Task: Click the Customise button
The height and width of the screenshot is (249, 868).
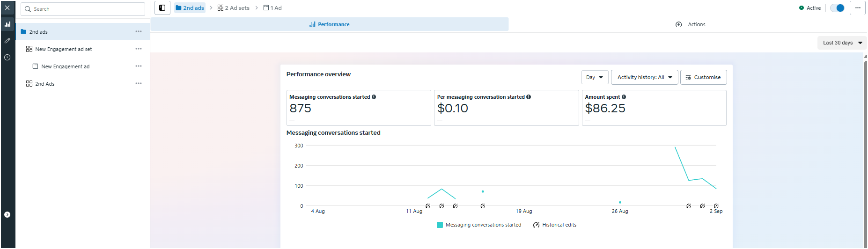Action: point(703,77)
